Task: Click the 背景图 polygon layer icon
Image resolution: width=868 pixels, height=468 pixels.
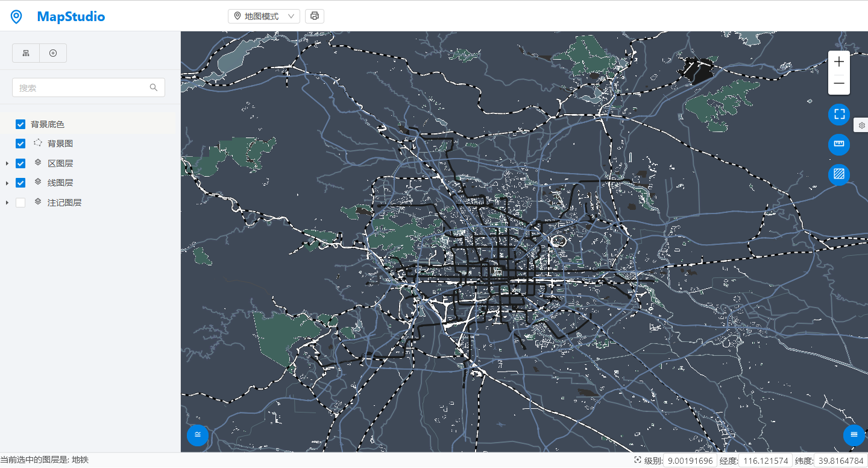Action: (38, 143)
